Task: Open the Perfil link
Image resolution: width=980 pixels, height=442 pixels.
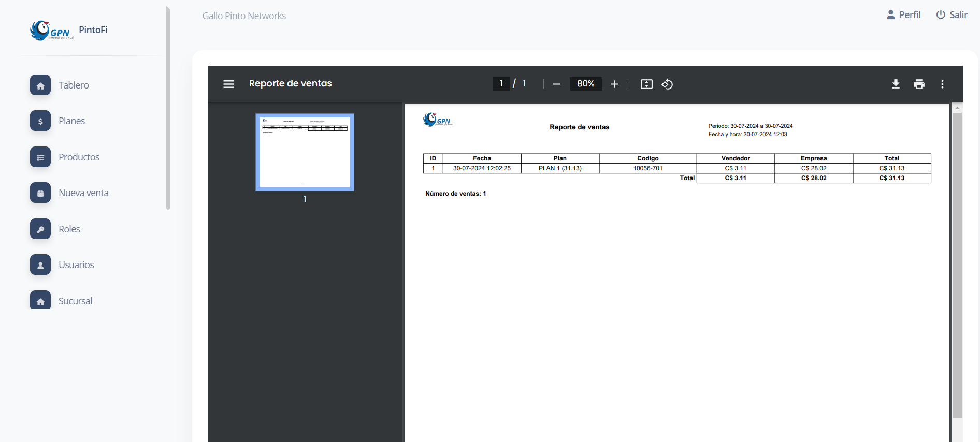Action: 903,15
